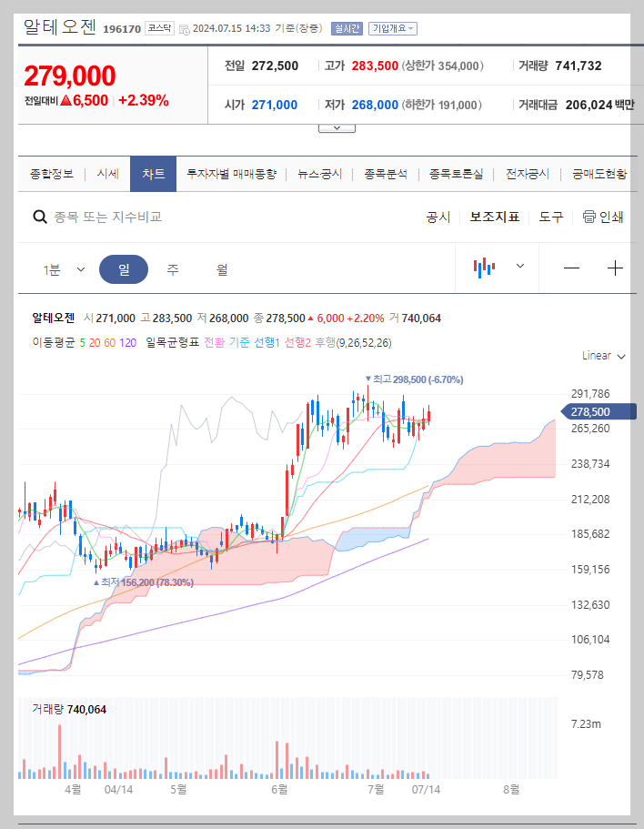Switch to the 시세 tab
This screenshot has height=829, width=644.
tap(106, 173)
